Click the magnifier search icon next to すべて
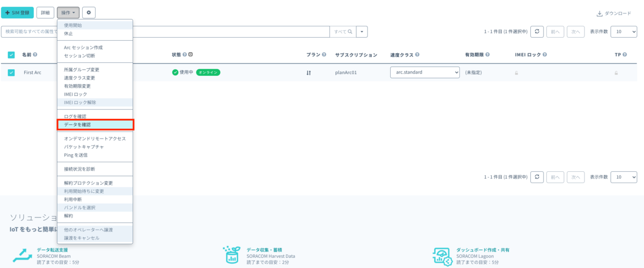This screenshot has height=268, width=644. 350,32
